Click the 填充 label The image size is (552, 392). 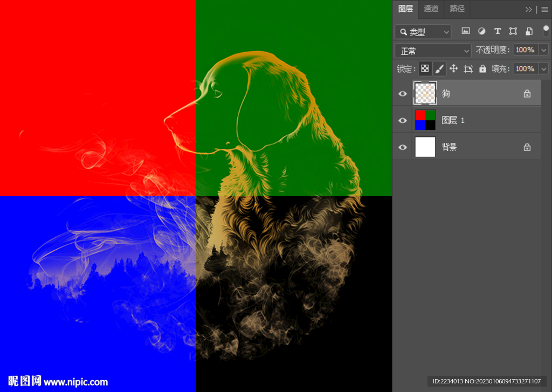[500, 68]
